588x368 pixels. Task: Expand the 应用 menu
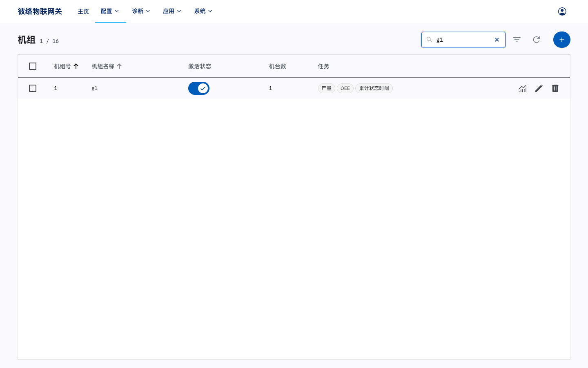click(x=172, y=11)
